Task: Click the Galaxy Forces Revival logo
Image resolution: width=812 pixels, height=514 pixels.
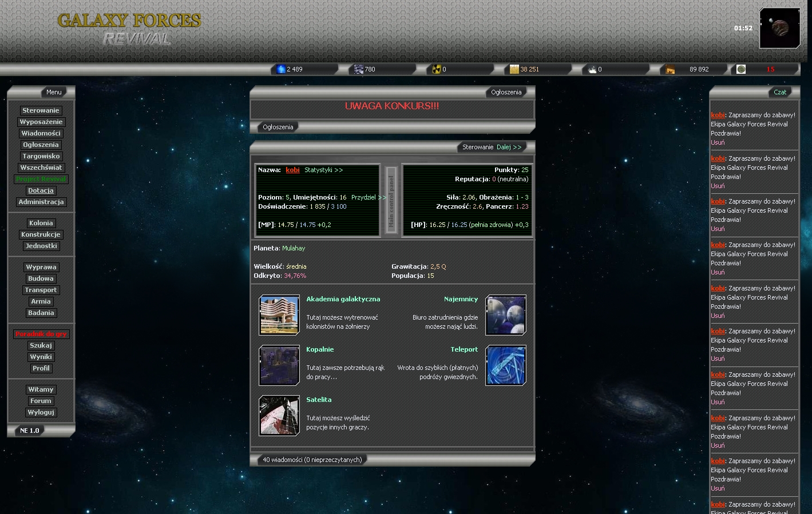Action: [129, 29]
